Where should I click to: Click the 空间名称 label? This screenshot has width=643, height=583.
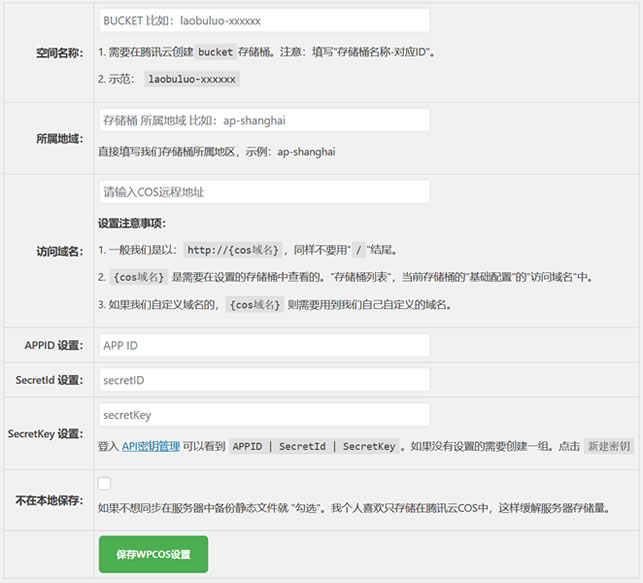tap(59, 53)
